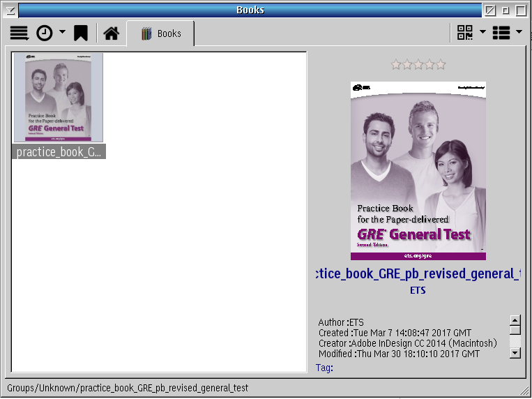Go to the home icon
532x399 pixels.
(x=112, y=33)
